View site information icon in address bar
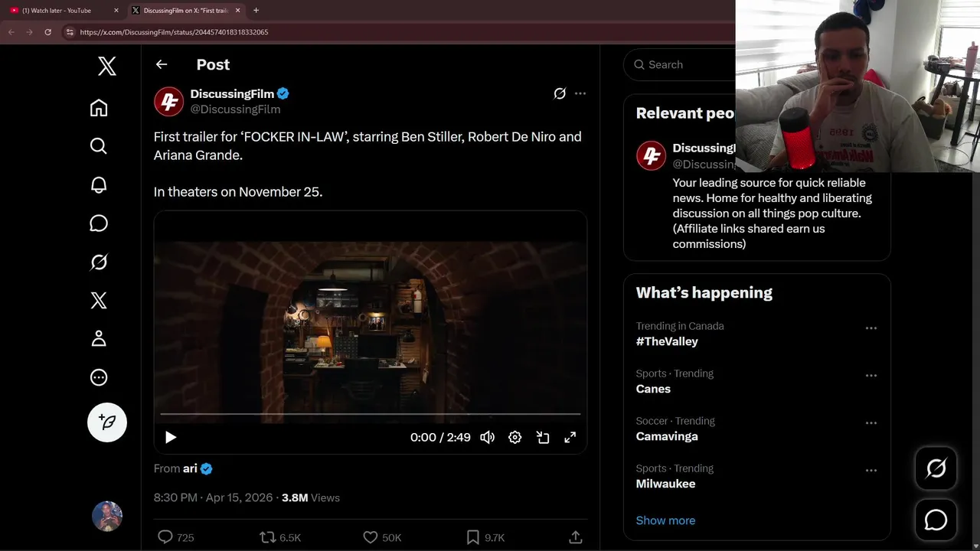Image resolution: width=980 pixels, height=551 pixels. tap(70, 32)
